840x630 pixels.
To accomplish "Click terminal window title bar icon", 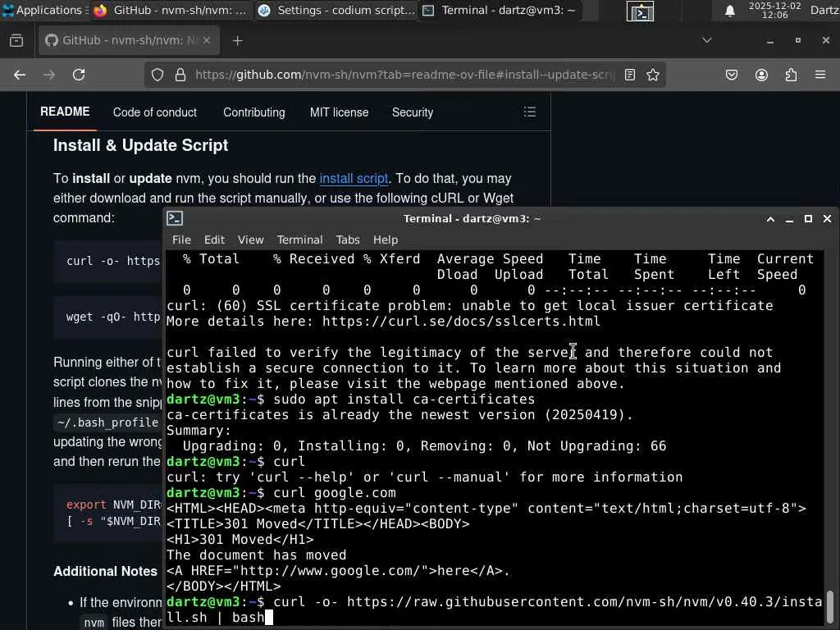I will click(x=175, y=218).
